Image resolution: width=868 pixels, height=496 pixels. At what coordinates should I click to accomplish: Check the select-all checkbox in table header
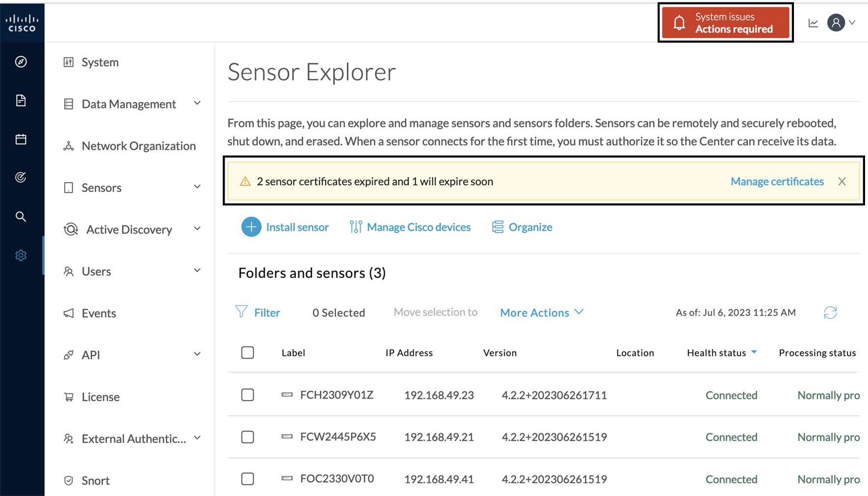click(x=248, y=352)
